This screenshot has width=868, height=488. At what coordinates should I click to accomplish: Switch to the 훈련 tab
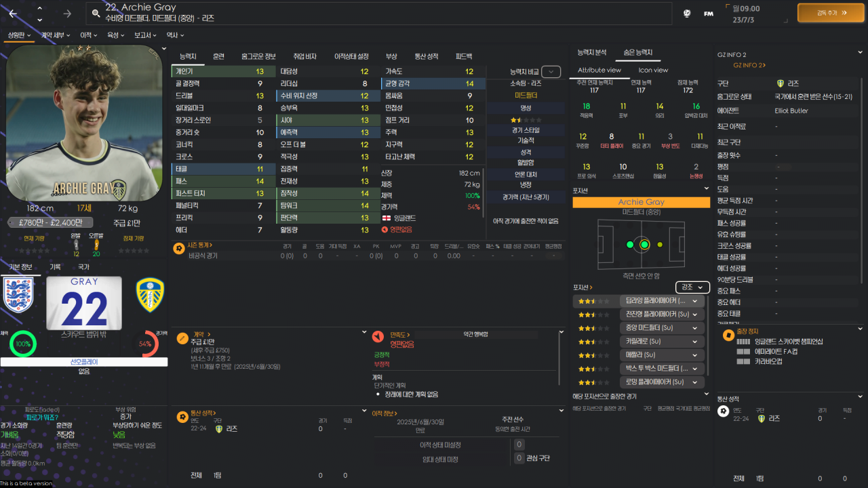(218, 56)
